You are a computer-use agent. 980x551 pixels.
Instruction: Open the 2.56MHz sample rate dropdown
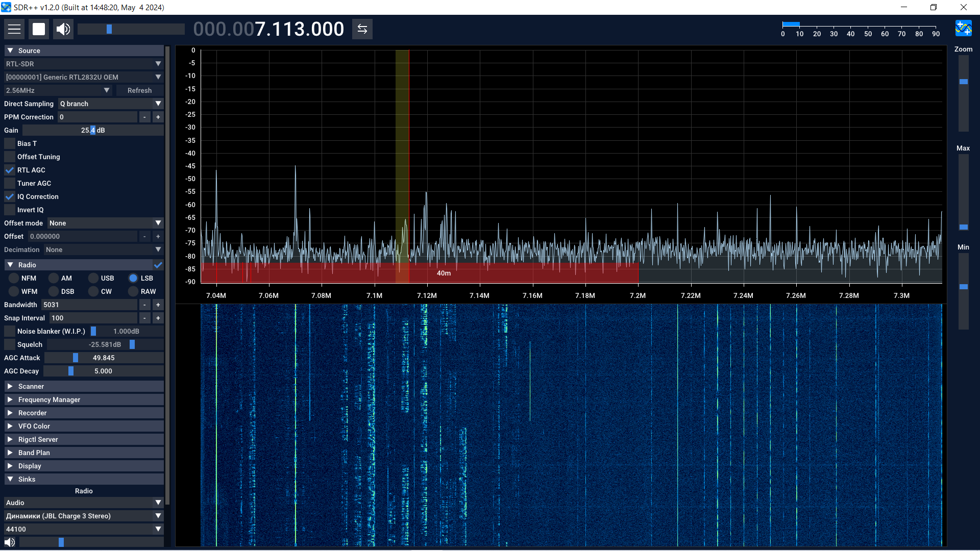coord(58,90)
